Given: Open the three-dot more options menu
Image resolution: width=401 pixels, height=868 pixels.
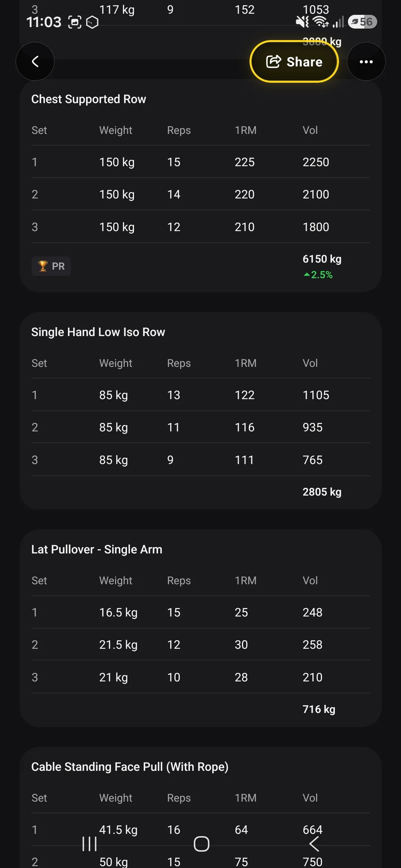Looking at the screenshot, I should point(366,62).
